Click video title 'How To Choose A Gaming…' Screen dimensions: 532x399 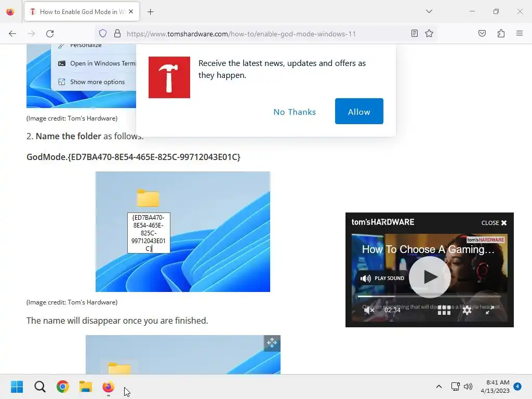coord(428,249)
